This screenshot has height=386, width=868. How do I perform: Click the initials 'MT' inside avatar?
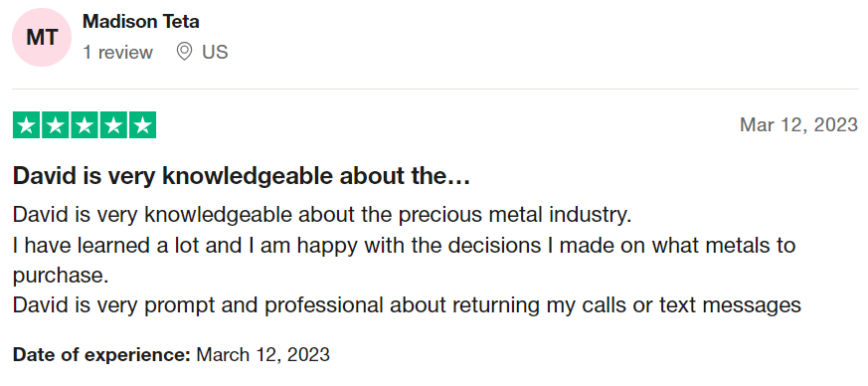[42, 38]
